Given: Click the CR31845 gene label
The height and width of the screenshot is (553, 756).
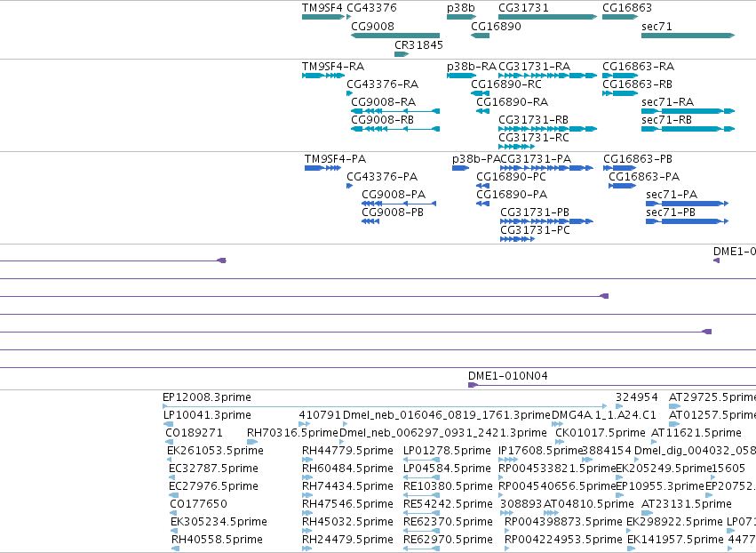Looking at the screenshot, I should [418, 44].
